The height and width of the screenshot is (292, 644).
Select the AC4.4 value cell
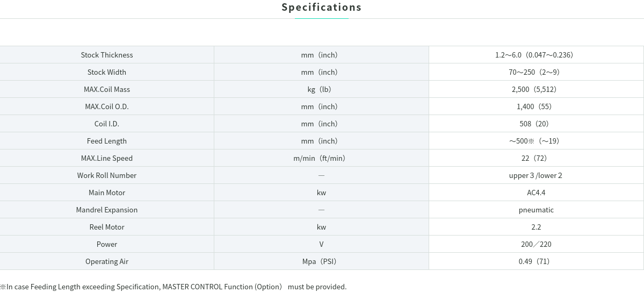[536, 193]
